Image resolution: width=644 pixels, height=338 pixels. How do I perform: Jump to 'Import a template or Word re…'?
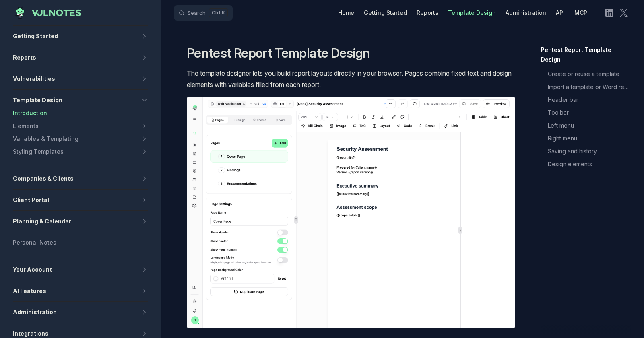point(588,87)
